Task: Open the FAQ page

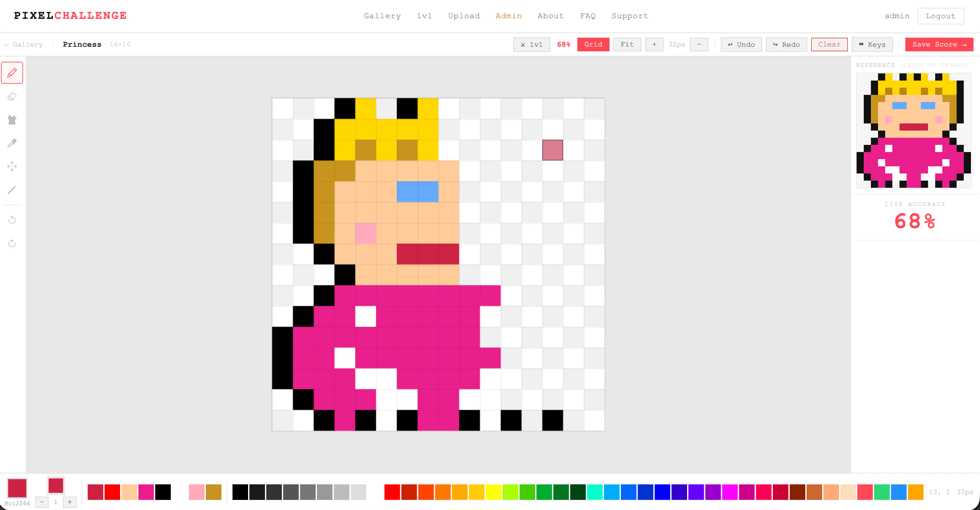Action: pos(588,16)
